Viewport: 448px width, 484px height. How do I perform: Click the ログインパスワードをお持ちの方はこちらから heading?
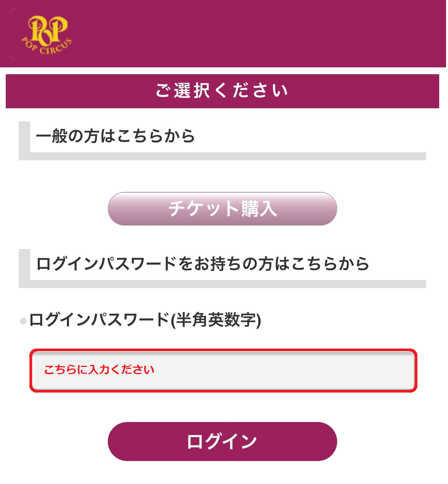pyautogui.click(x=203, y=264)
